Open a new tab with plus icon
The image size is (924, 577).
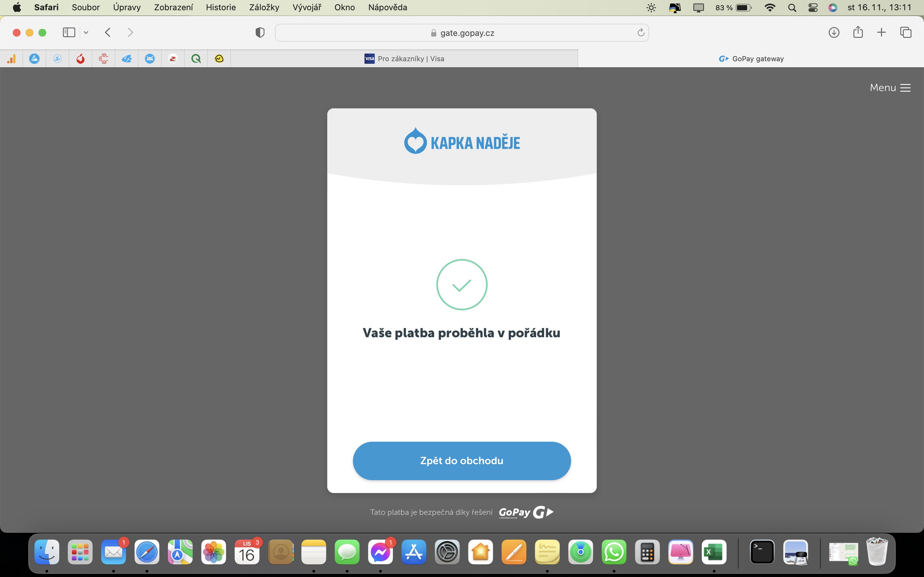click(x=881, y=32)
